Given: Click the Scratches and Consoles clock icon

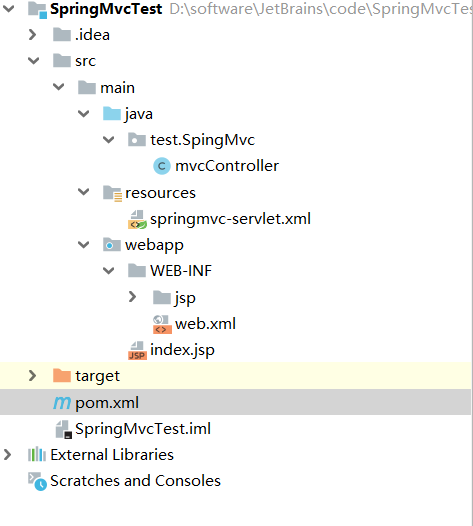Looking at the screenshot, I should [x=37, y=481].
